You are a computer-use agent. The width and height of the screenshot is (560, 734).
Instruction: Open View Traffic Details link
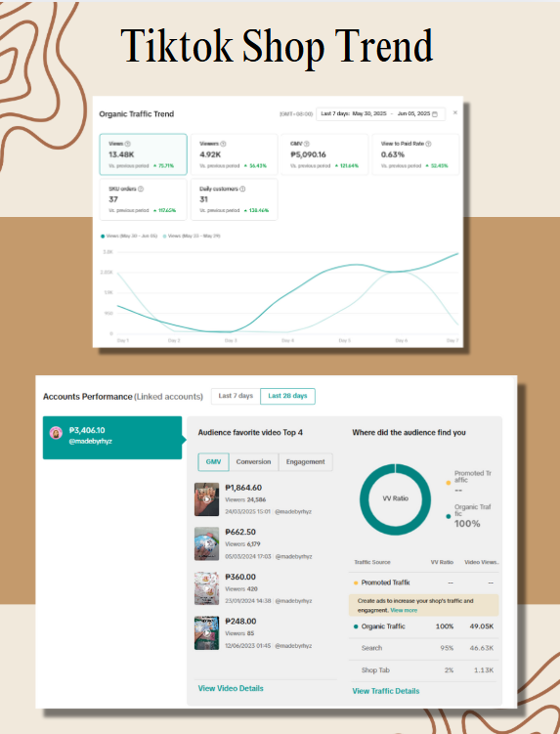(x=386, y=691)
